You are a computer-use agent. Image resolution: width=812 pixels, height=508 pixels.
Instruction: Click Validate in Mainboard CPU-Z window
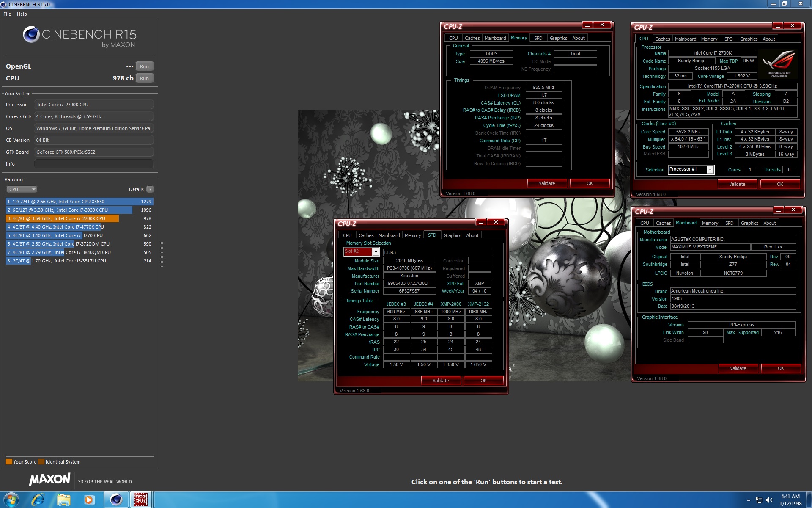pos(738,368)
